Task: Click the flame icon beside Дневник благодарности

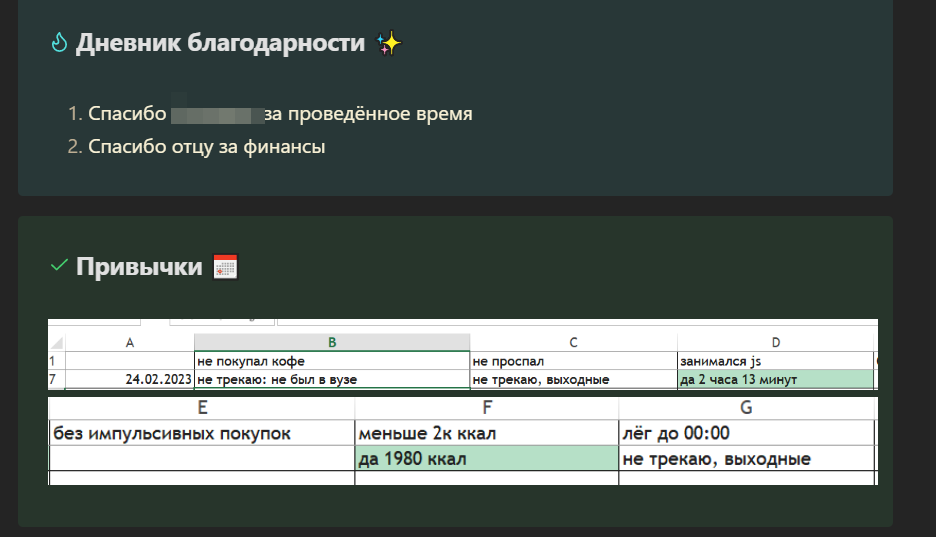Action: pos(59,42)
